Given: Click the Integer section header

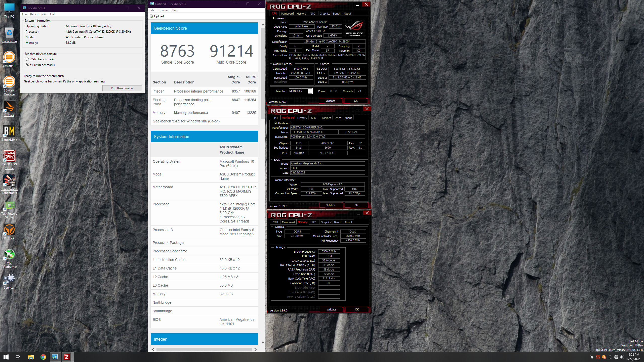Looking at the screenshot, I should click(204, 339).
